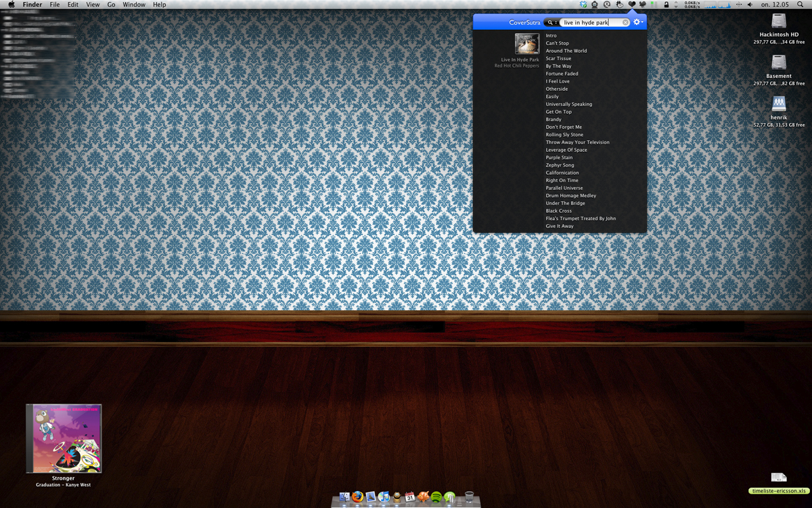Screen dimensions: 812x508
Task: Click the orange piggy bank Dock icon
Action: pos(423,496)
